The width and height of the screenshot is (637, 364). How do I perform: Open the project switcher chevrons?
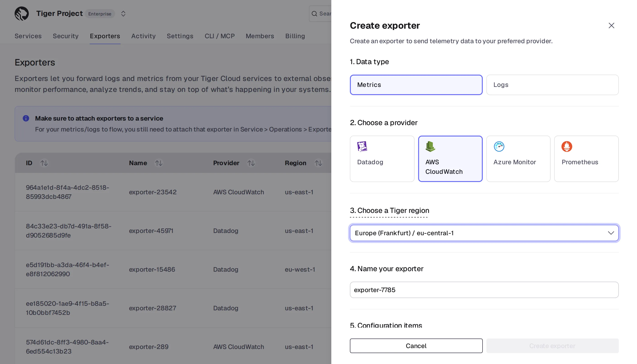click(123, 13)
